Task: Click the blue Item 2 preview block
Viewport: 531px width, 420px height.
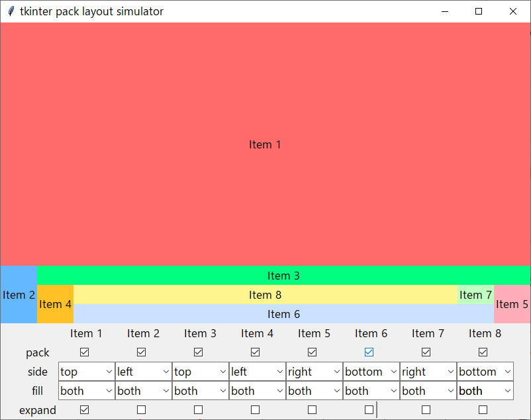Action: tap(19, 295)
